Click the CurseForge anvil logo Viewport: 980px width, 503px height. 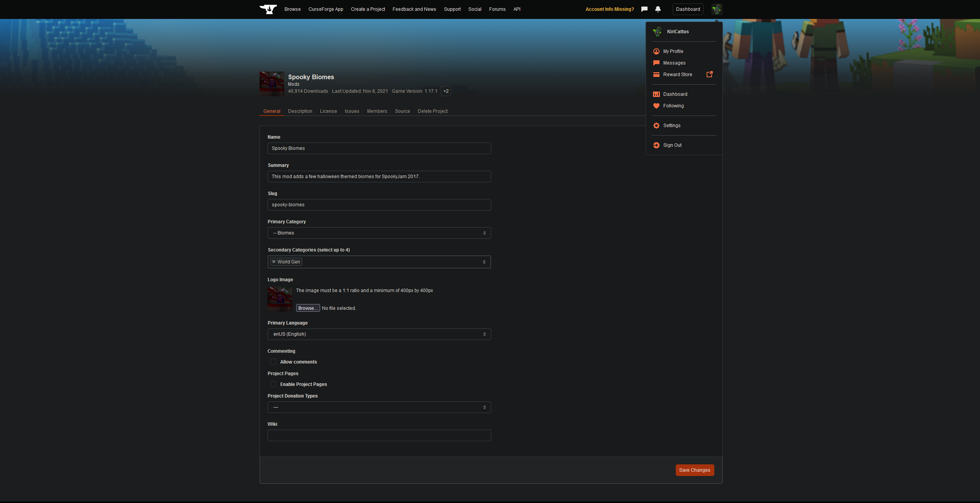pyautogui.click(x=268, y=9)
